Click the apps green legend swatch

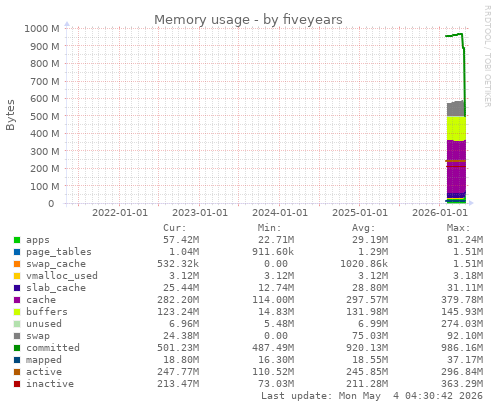pos(17,240)
